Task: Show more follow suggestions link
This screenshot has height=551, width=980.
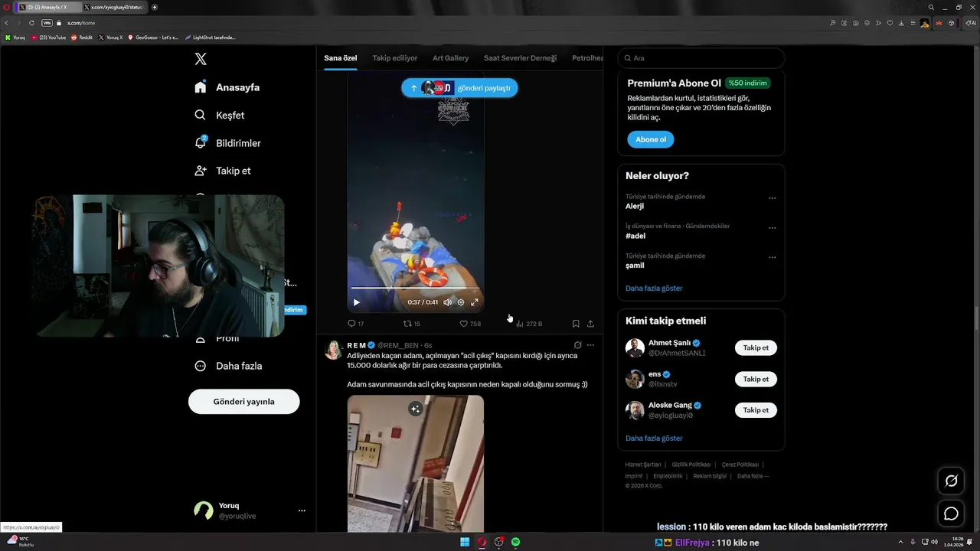Action: pos(654,439)
